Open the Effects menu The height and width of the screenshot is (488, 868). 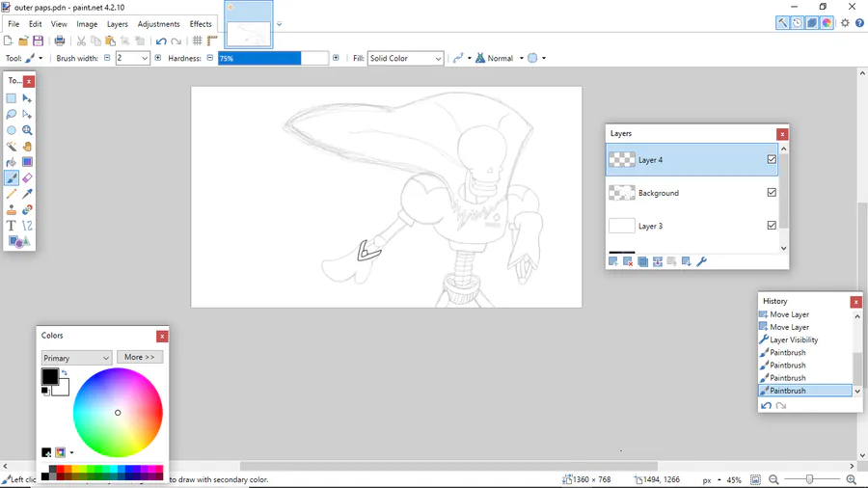pyautogui.click(x=201, y=24)
